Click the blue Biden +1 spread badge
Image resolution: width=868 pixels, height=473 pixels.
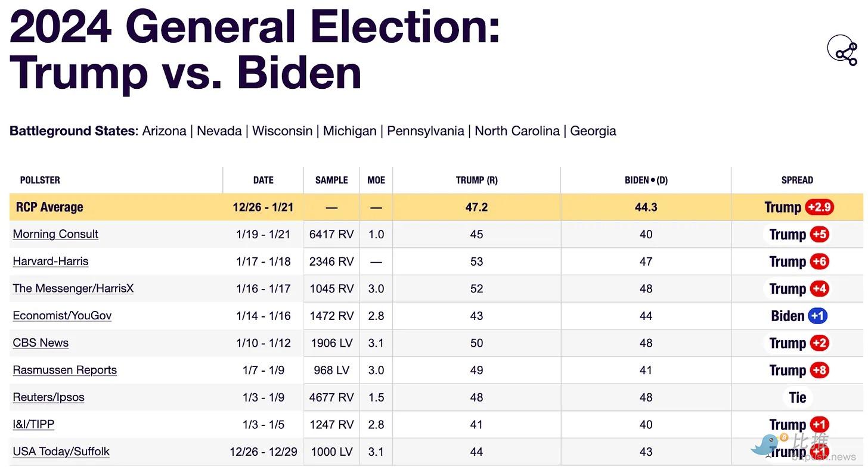(x=817, y=316)
